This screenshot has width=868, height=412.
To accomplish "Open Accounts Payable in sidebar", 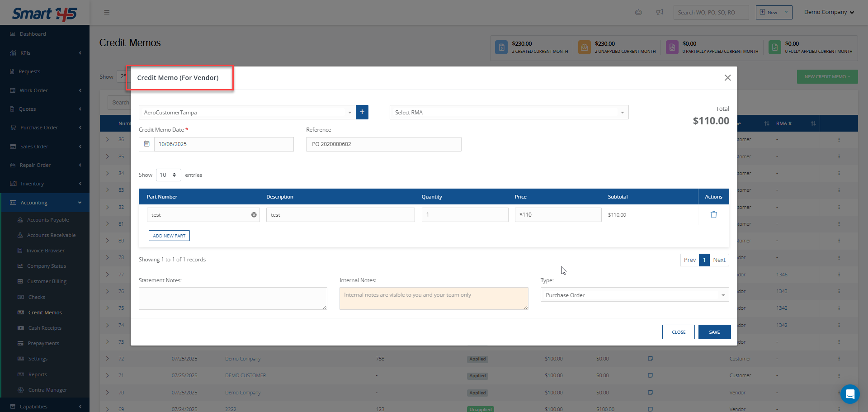I will click(48, 220).
